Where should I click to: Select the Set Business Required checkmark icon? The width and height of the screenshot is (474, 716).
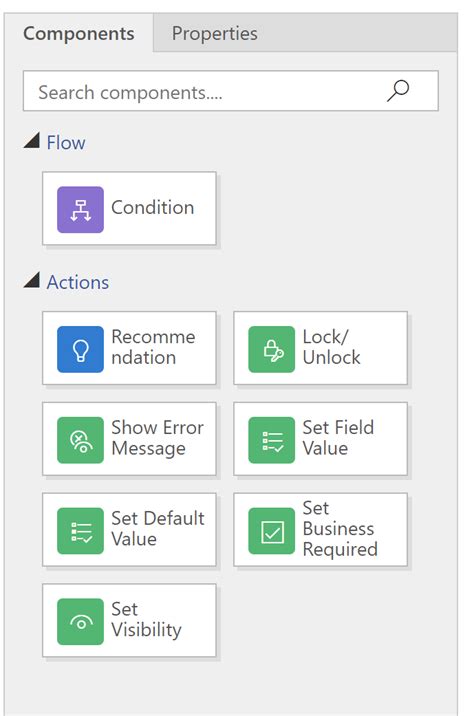coord(272,531)
